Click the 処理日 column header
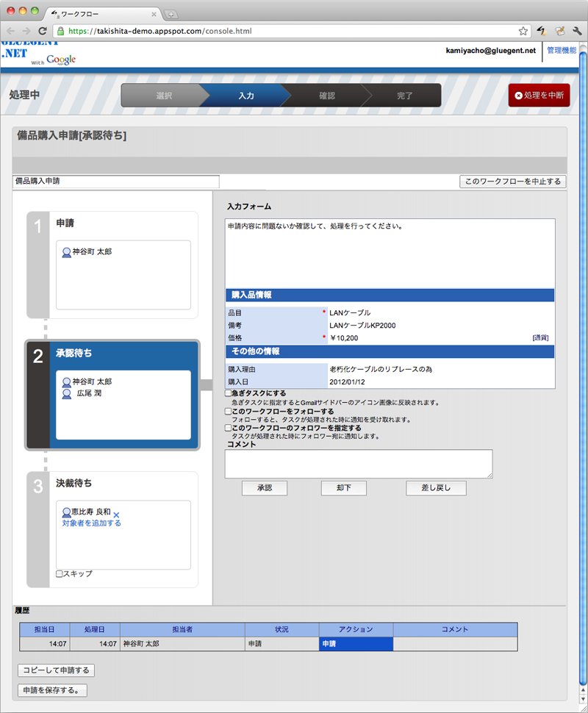The height and width of the screenshot is (713, 588). (x=95, y=629)
